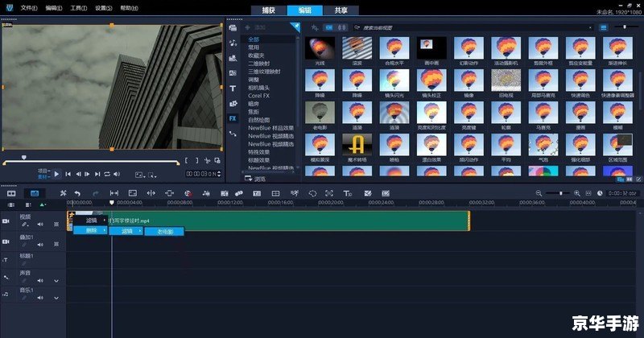Click the pin icon in library panel
Screen dimensions: 644x338
pyautogui.click(x=295, y=27)
